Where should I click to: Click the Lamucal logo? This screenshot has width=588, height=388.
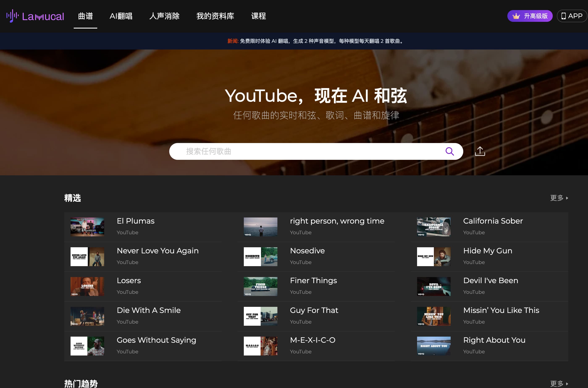[x=35, y=16]
